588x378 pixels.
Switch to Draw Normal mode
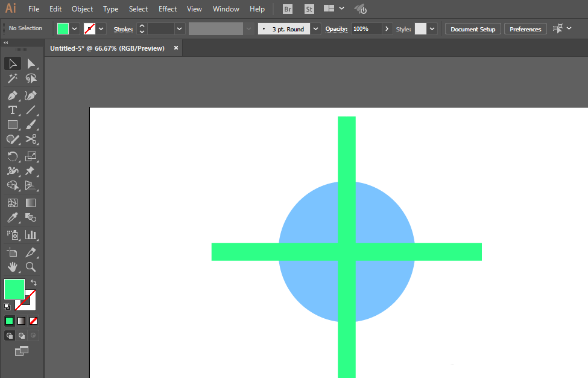(x=10, y=336)
